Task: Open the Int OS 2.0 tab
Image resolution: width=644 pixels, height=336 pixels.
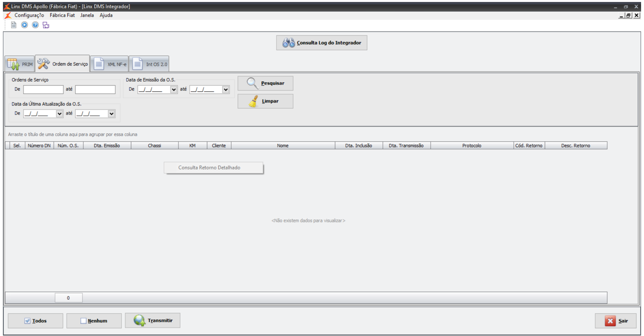Action: tap(149, 64)
